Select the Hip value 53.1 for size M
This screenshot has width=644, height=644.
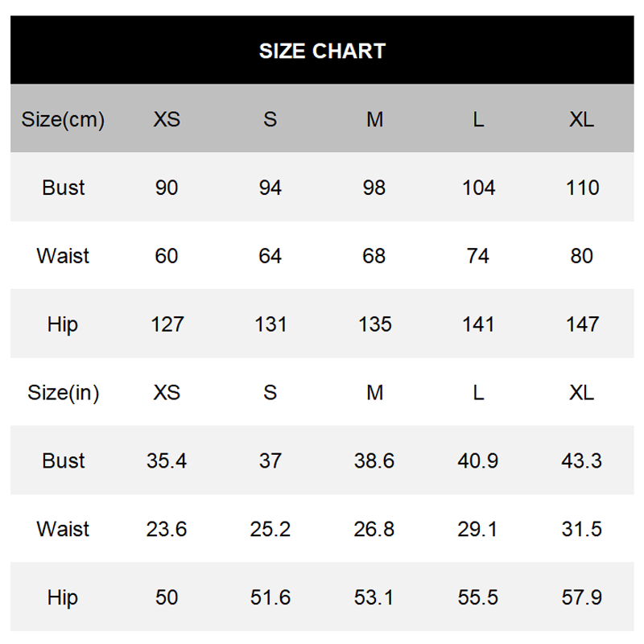[374, 597]
